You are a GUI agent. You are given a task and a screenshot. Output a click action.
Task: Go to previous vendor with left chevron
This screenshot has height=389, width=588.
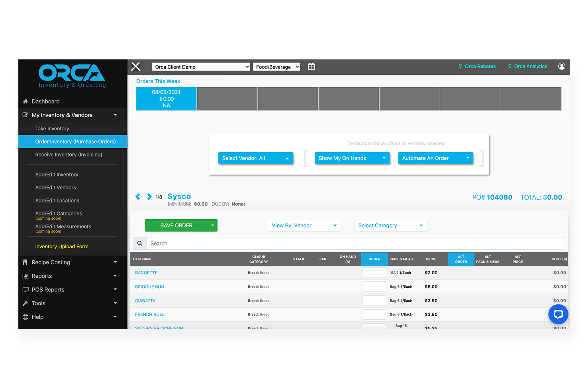pyautogui.click(x=138, y=196)
